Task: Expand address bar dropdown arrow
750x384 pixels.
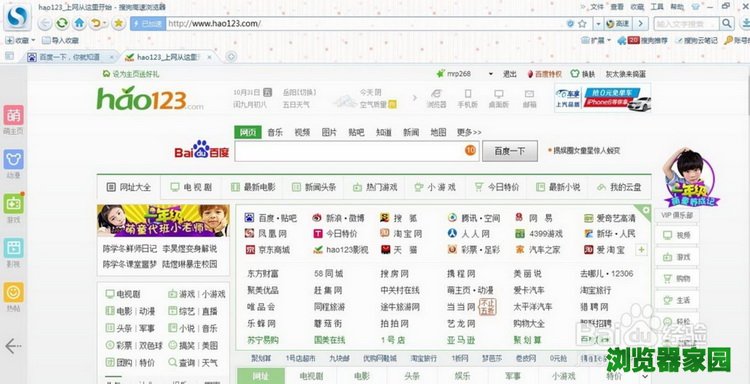Action: click(x=598, y=23)
